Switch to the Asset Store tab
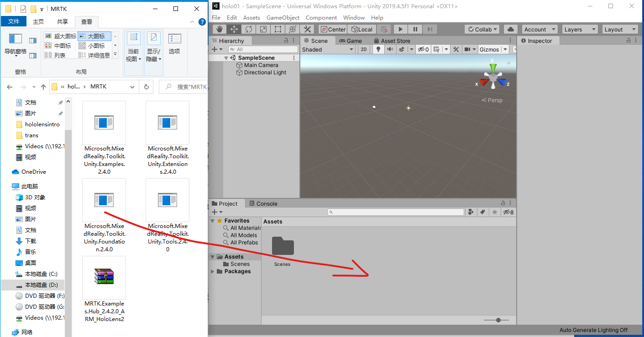 click(x=392, y=41)
